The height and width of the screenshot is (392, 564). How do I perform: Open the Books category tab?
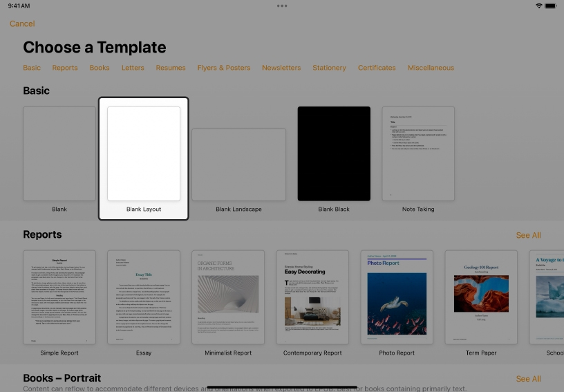pyautogui.click(x=100, y=68)
